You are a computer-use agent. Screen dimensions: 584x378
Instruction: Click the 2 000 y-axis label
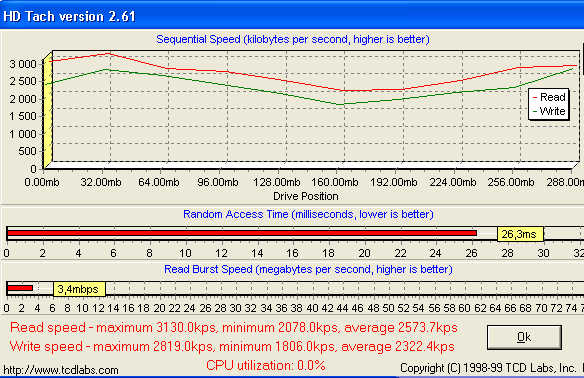click(23, 99)
